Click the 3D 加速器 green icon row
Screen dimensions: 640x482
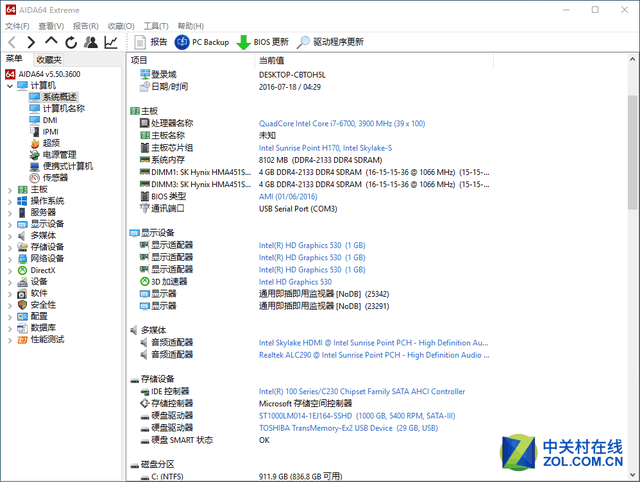[144, 282]
